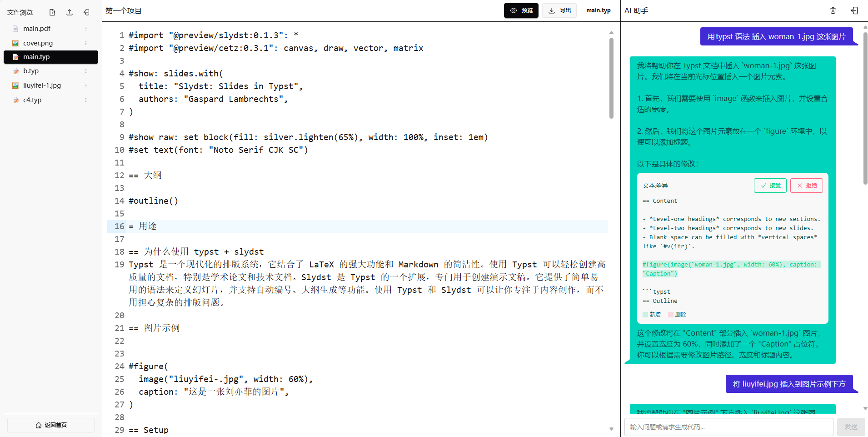Open more options for main.pdf
868x437 pixels.
(86, 29)
